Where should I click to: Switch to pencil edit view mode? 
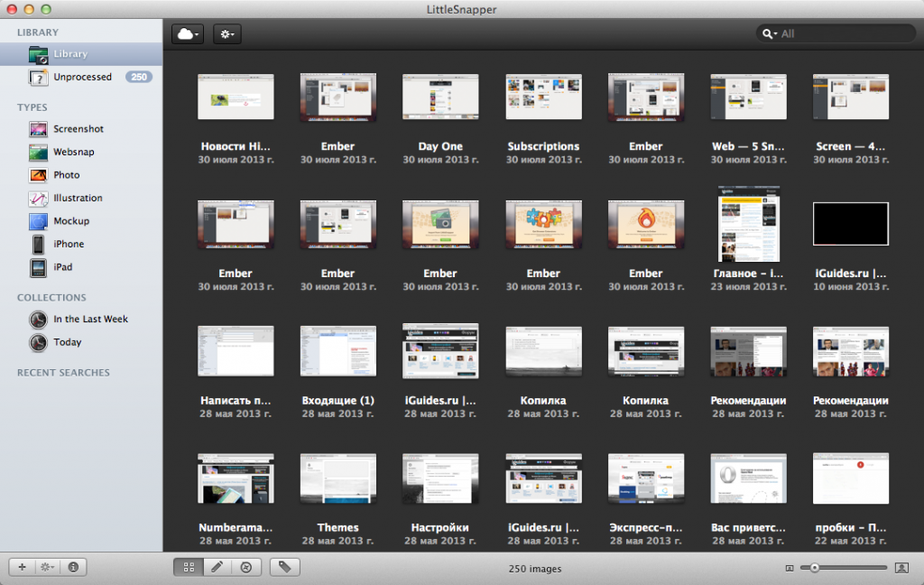(217, 567)
